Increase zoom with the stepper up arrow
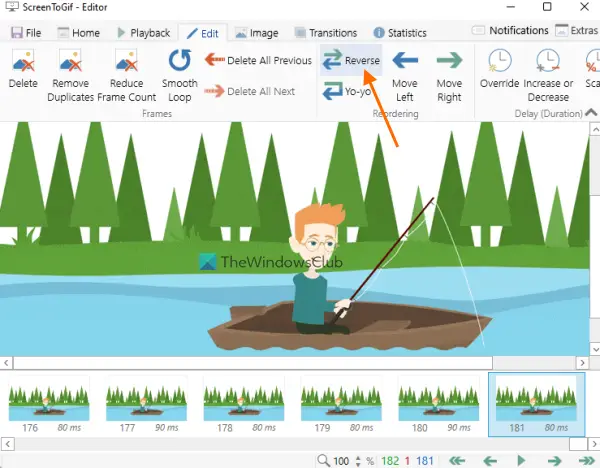600x468 pixels. click(358, 458)
